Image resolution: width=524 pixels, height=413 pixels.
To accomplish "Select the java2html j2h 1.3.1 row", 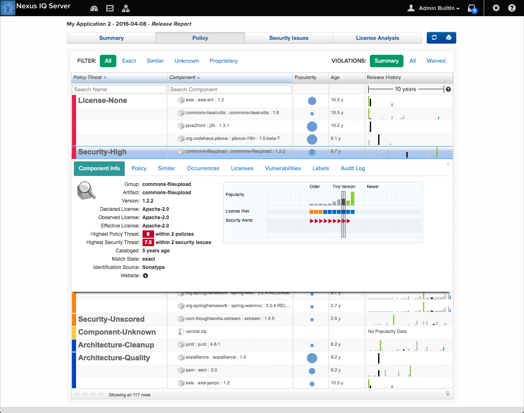I will pyautogui.click(x=262, y=126).
